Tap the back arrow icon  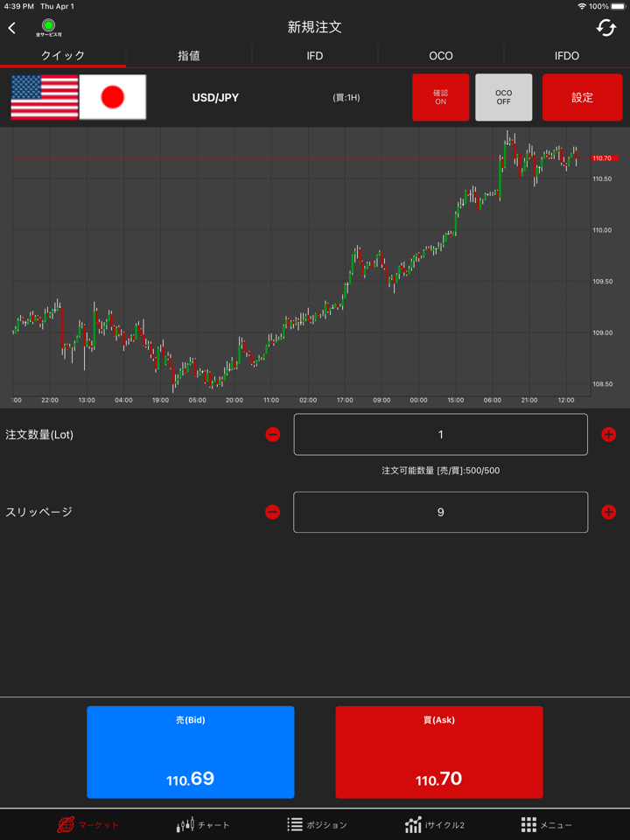pyautogui.click(x=12, y=28)
